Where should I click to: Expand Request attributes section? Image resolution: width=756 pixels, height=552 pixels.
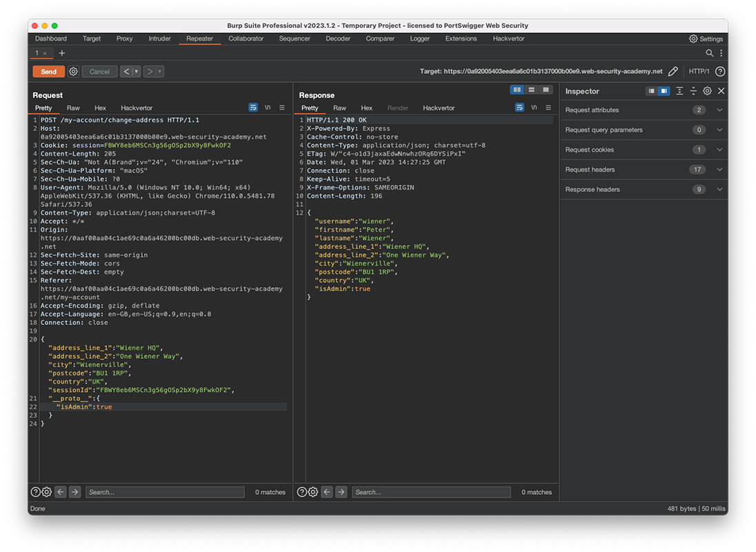point(645,110)
